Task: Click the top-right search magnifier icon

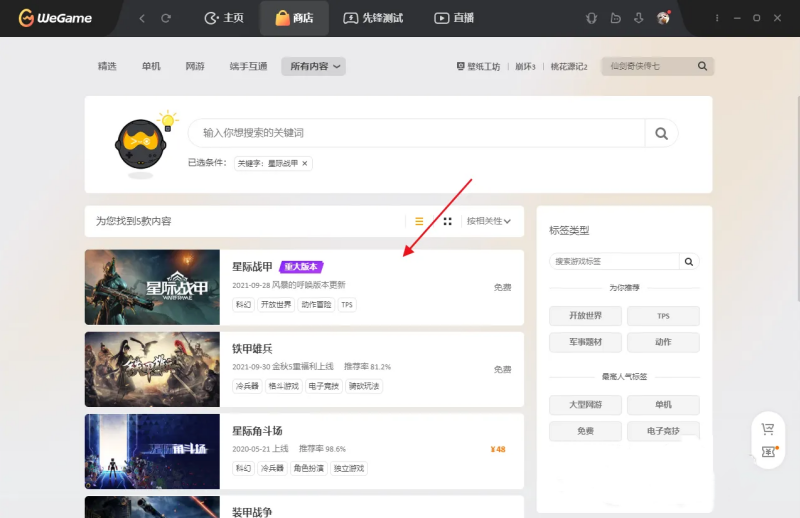Action: pyautogui.click(x=703, y=66)
